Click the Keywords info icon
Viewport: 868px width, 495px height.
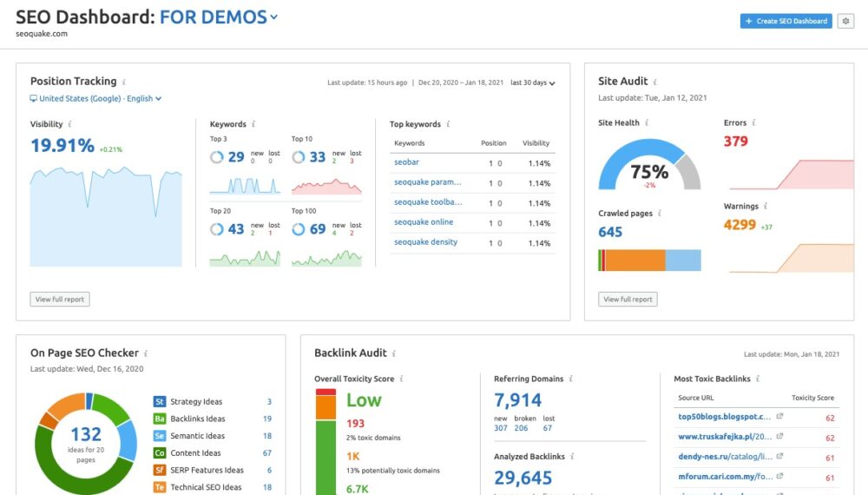point(253,124)
